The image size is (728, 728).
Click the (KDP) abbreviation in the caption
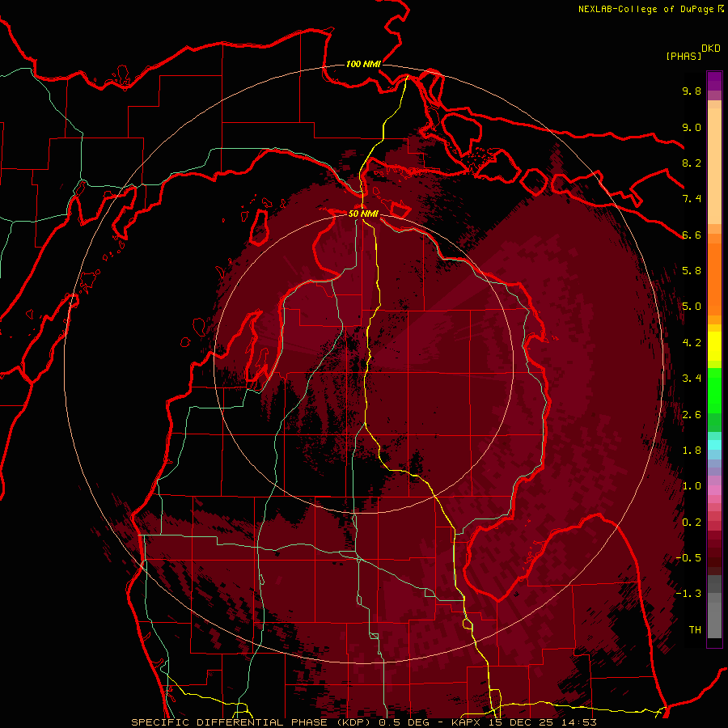(355, 722)
